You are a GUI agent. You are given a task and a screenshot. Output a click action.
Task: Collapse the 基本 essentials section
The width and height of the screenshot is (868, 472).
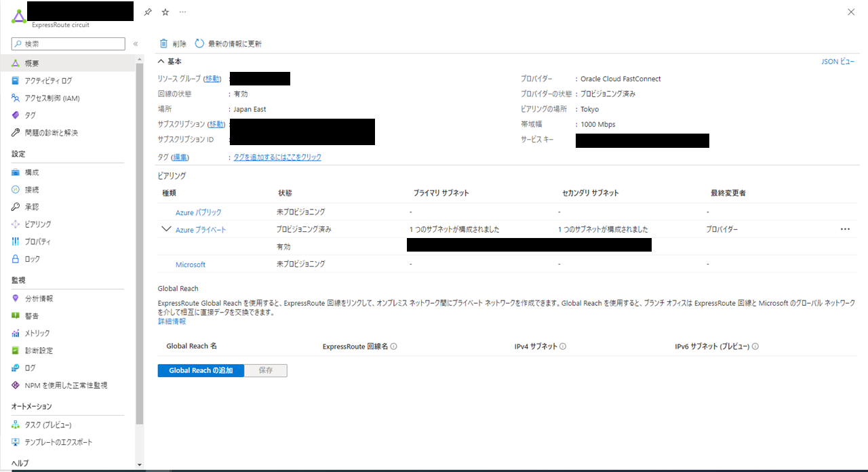[161, 62]
